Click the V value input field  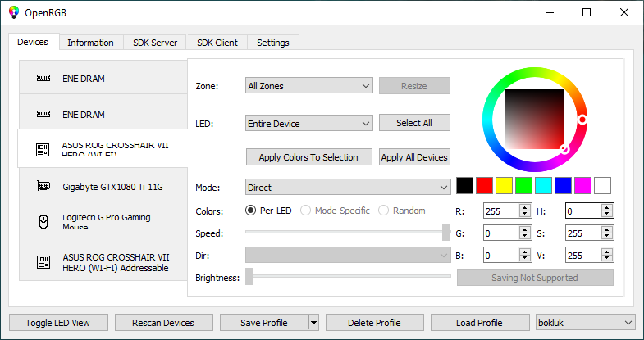[583, 256]
